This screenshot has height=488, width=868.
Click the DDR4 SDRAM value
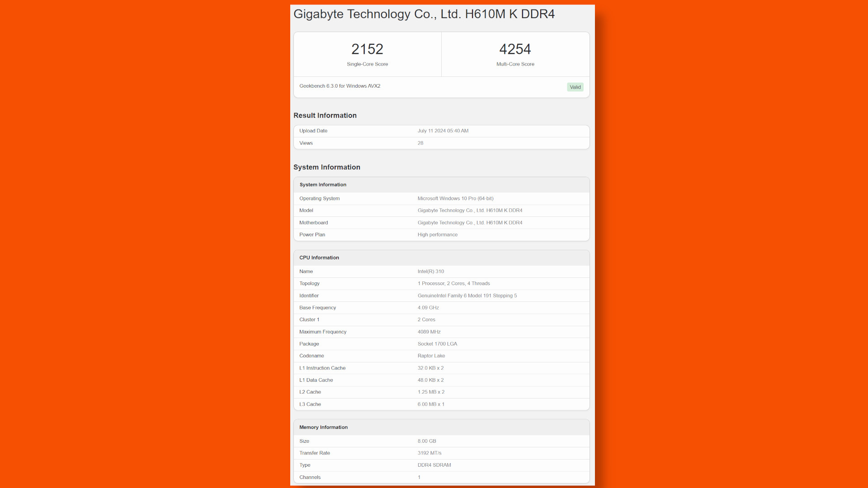434,465
